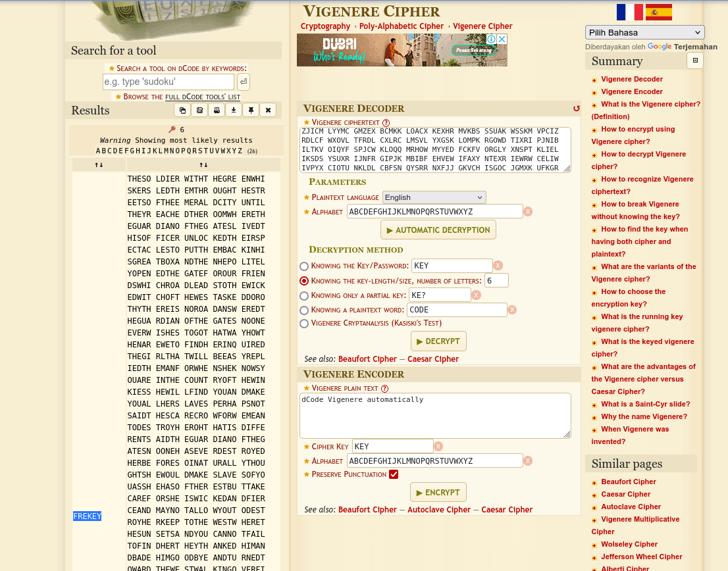
Task: Open the Plaintext Language dropdown
Action: point(434,197)
